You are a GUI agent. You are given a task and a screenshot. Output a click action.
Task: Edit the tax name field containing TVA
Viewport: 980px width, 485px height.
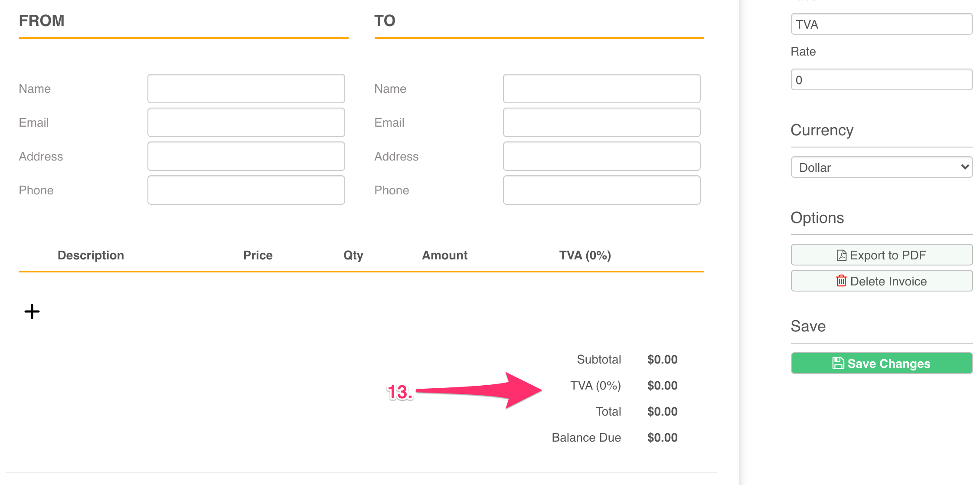882,24
